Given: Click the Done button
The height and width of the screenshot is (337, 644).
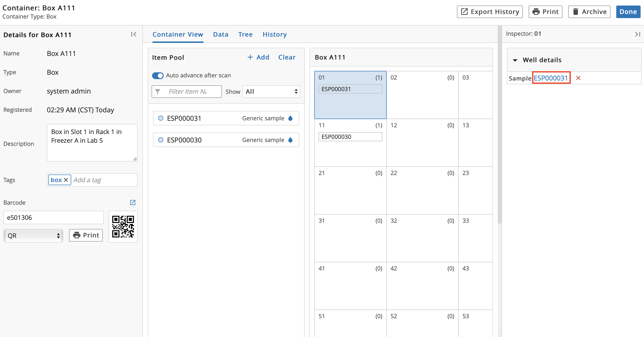Looking at the screenshot, I should pos(628,12).
